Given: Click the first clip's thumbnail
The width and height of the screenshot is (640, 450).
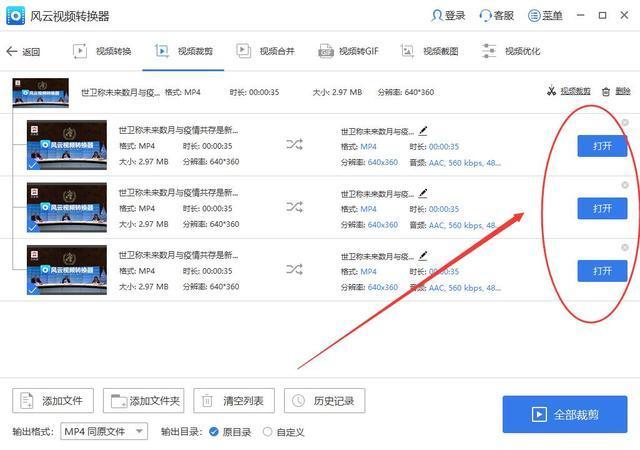Looking at the screenshot, I should (67, 145).
